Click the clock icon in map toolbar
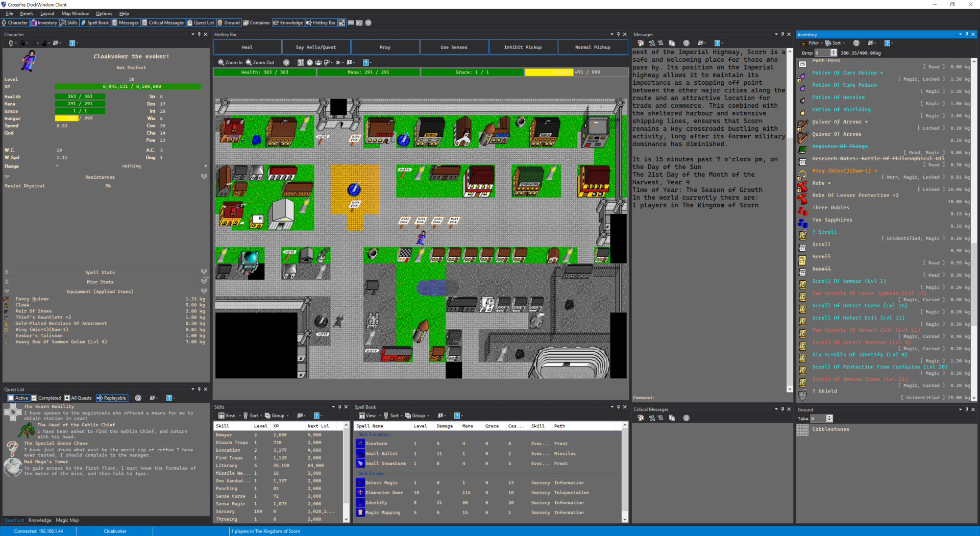980x536 pixels. pos(309,62)
